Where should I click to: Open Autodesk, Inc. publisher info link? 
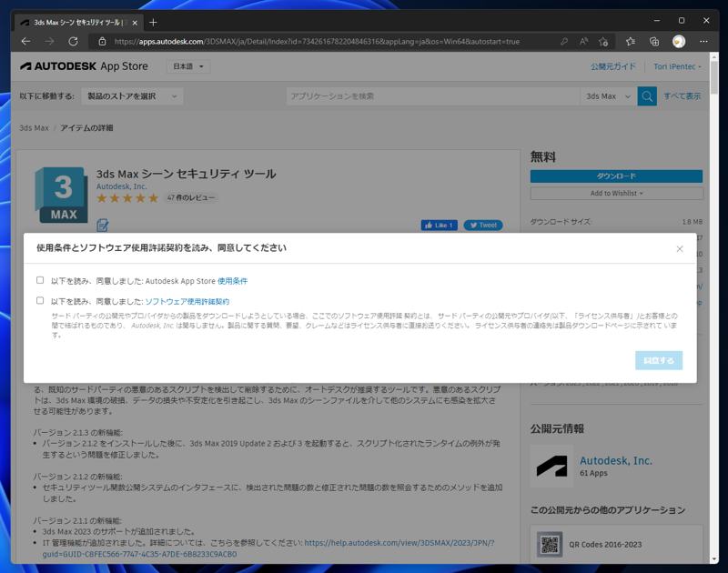(616, 461)
